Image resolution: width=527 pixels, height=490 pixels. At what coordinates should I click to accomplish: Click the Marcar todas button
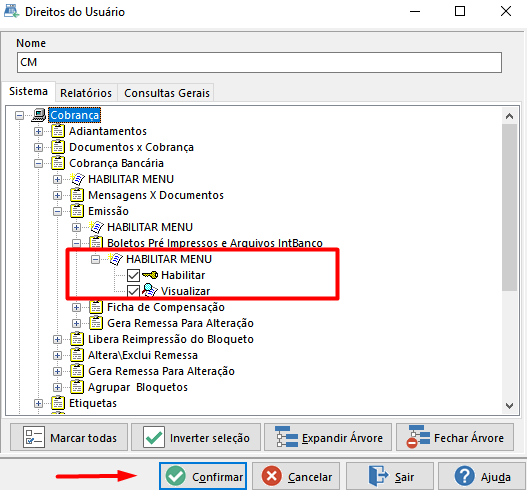coord(69,437)
